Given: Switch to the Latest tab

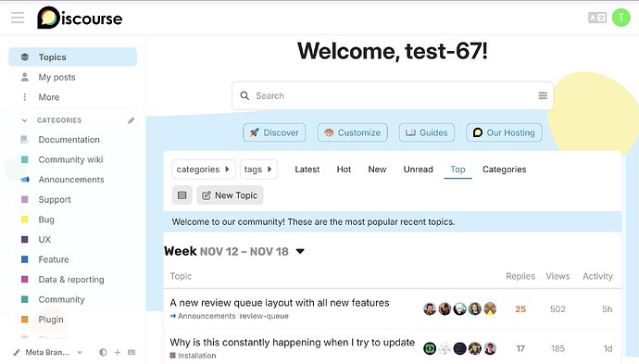Looking at the screenshot, I should (307, 169).
